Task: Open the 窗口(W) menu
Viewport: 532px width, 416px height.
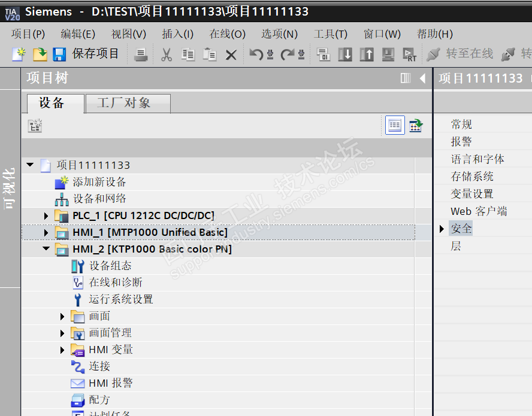Action: point(382,34)
